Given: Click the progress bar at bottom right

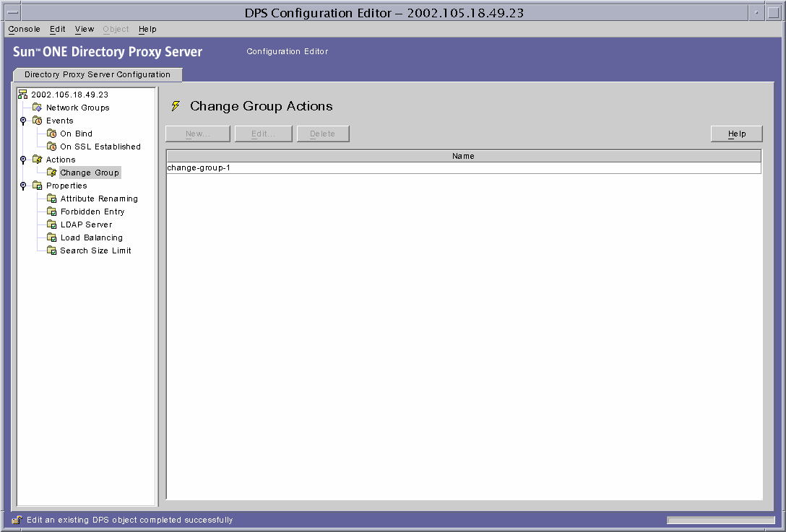Looking at the screenshot, I should pos(721,519).
